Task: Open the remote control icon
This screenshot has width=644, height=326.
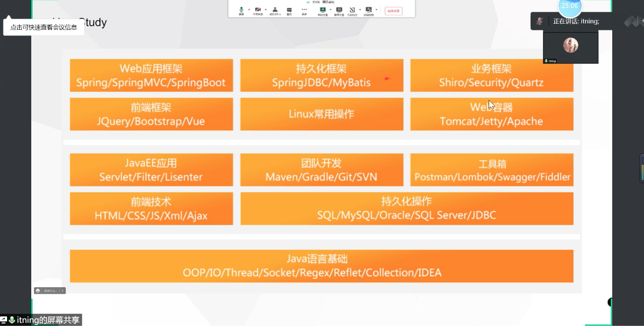Action: [x=369, y=11]
